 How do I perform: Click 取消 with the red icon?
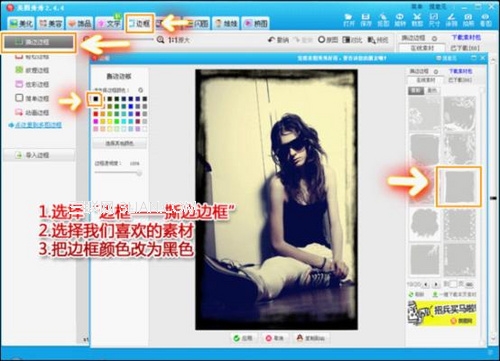(x=275, y=338)
